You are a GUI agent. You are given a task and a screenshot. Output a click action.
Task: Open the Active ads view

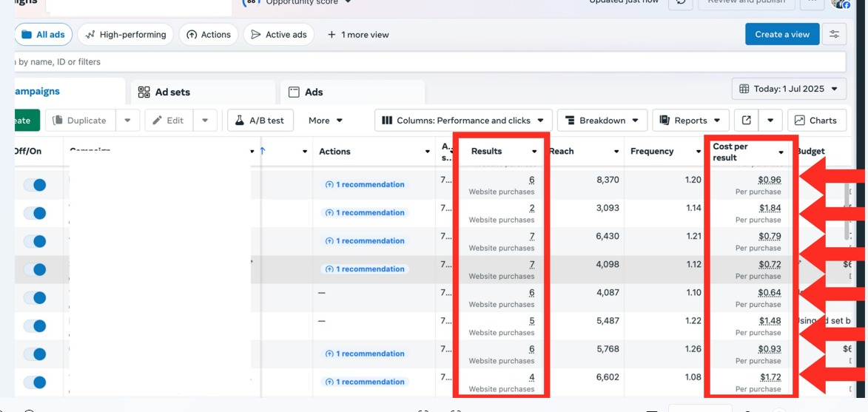278,35
